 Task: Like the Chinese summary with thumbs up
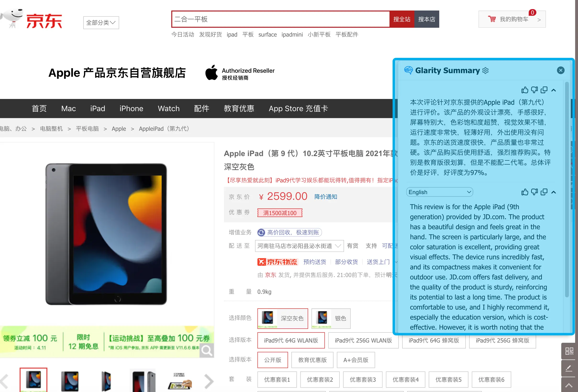click(x=524, y=90)
